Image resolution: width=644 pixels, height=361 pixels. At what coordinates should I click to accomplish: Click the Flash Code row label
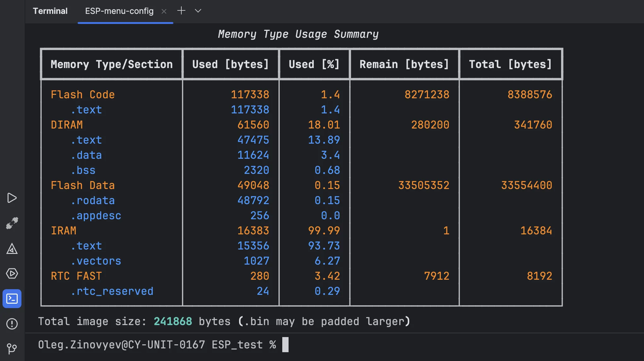coord(83,95)
